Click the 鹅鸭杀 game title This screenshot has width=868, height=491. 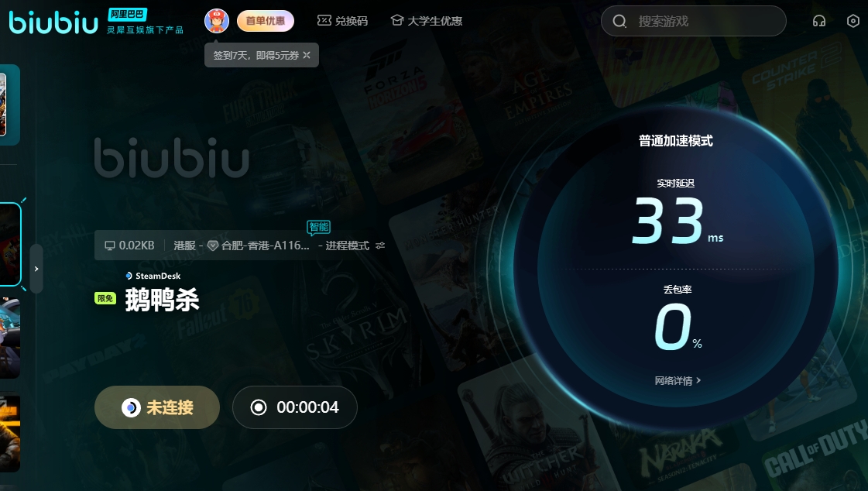(x=162, y=300)
